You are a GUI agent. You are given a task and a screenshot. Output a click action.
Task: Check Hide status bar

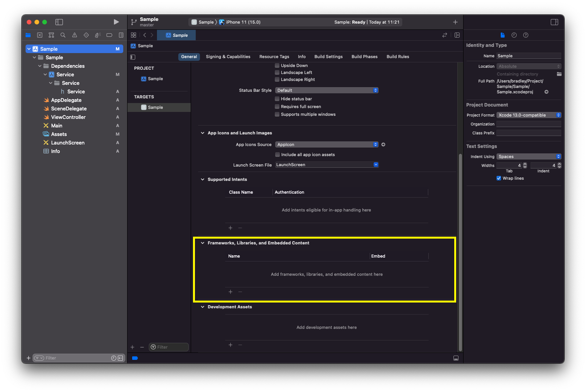277,99
